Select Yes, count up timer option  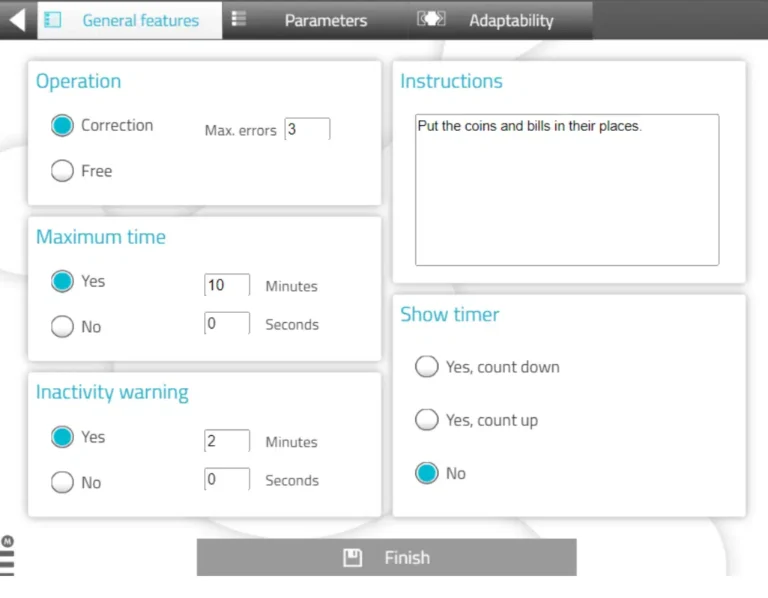pyautogui.click(x=427, y=420)
